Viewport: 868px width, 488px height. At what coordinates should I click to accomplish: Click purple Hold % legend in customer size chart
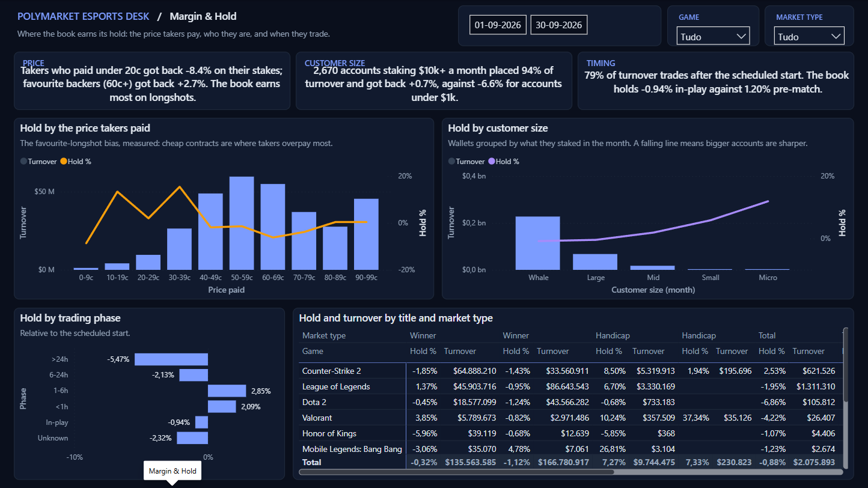(x=503, y=162)
